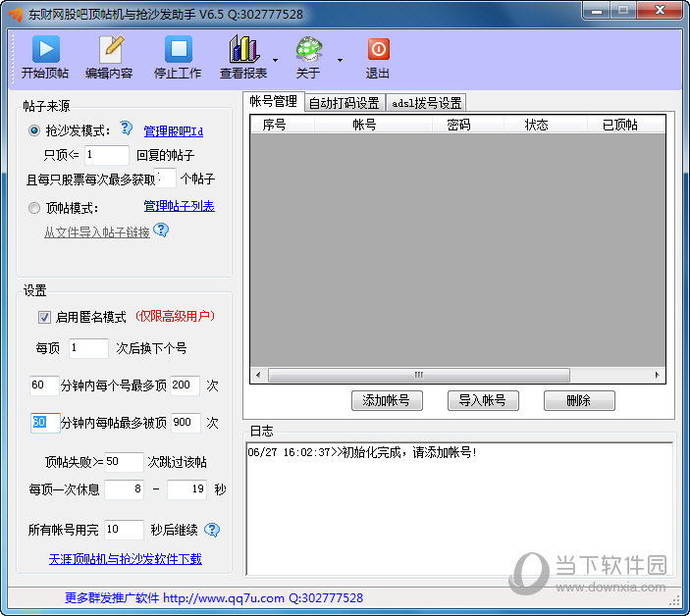Switch to the 自动打码设置 tab
This screenshot has height=616, width=690.
[345, 103]
